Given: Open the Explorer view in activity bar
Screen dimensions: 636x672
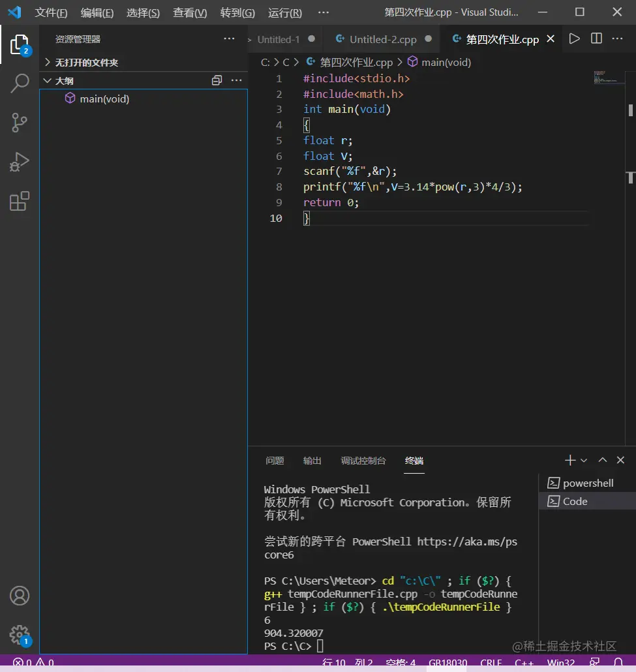Looking at the screenshot, I should (20, 45).
